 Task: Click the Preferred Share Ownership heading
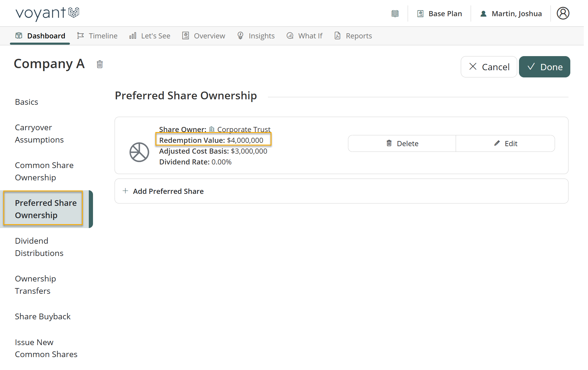pos(186,96)
